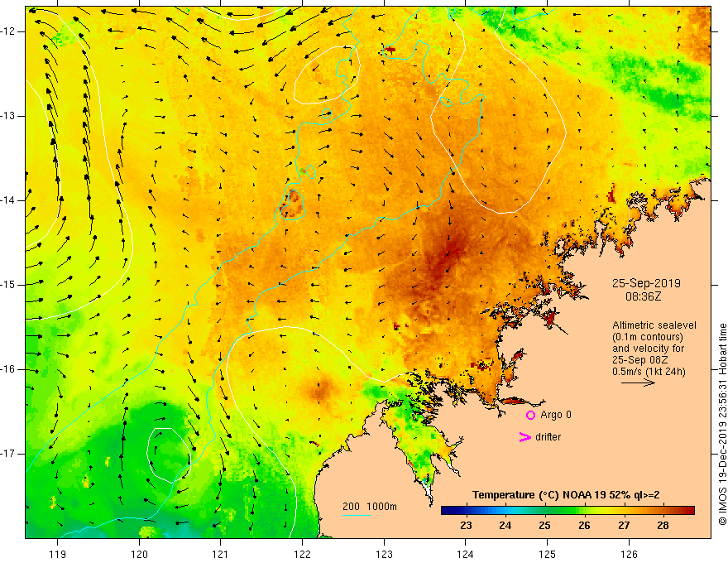Click the color bar value 27
Screen dimensions: 728x563
tap(624, 526)
